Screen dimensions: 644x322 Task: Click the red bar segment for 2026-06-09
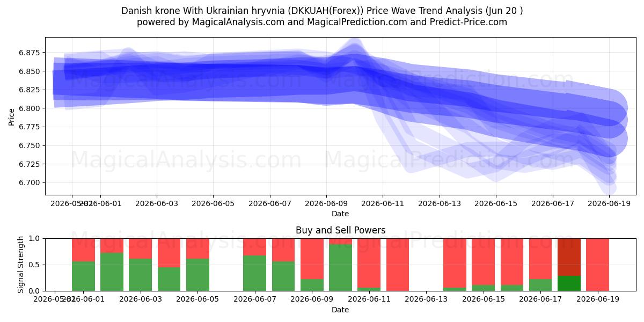click(x=312, y=259)
